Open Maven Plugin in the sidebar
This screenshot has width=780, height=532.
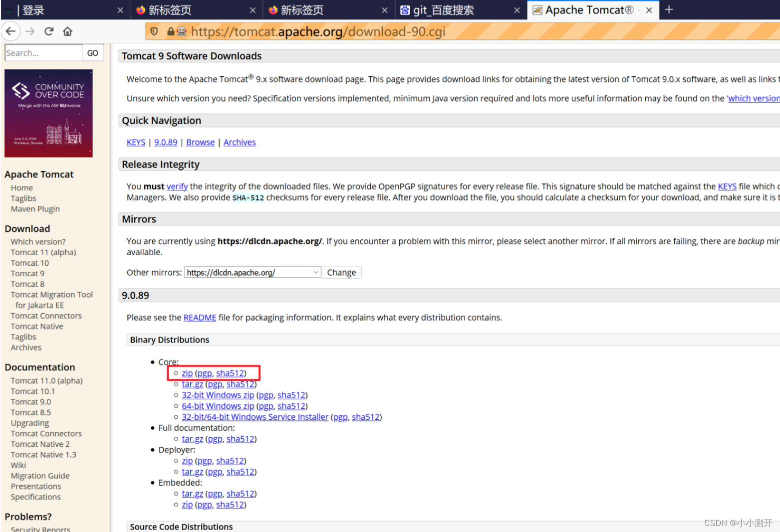click(x=35, y=209)
